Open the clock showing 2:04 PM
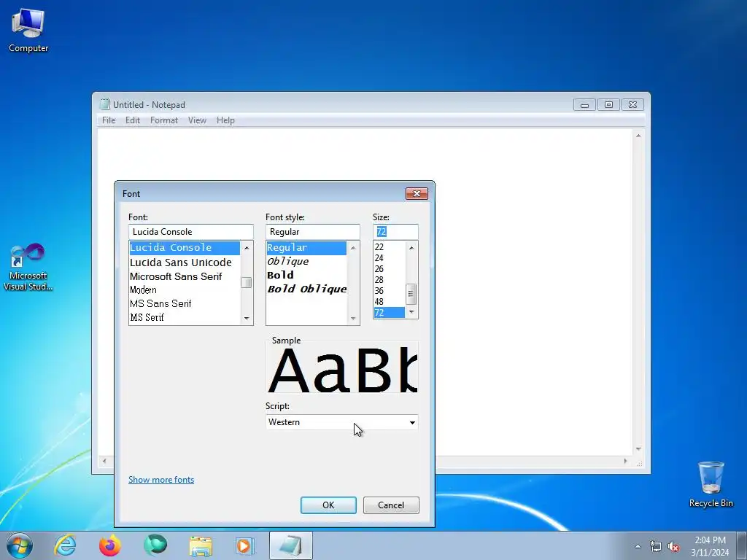This screenshot has height=560, width=747. coord(710,546)
